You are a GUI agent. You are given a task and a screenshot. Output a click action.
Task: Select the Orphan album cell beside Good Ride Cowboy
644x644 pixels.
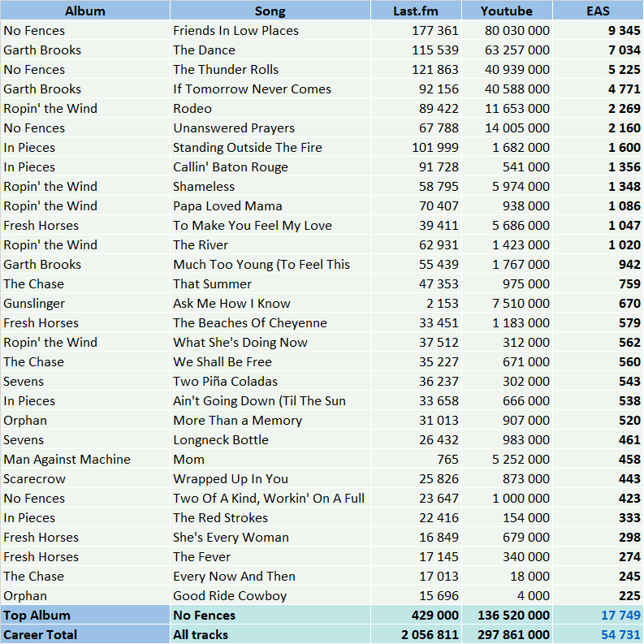point(85,596)
